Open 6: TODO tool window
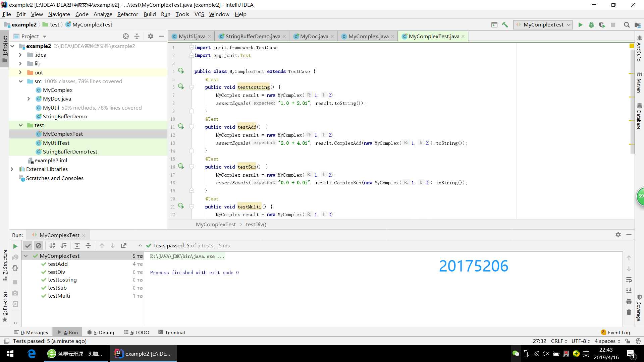 point(136,332)
